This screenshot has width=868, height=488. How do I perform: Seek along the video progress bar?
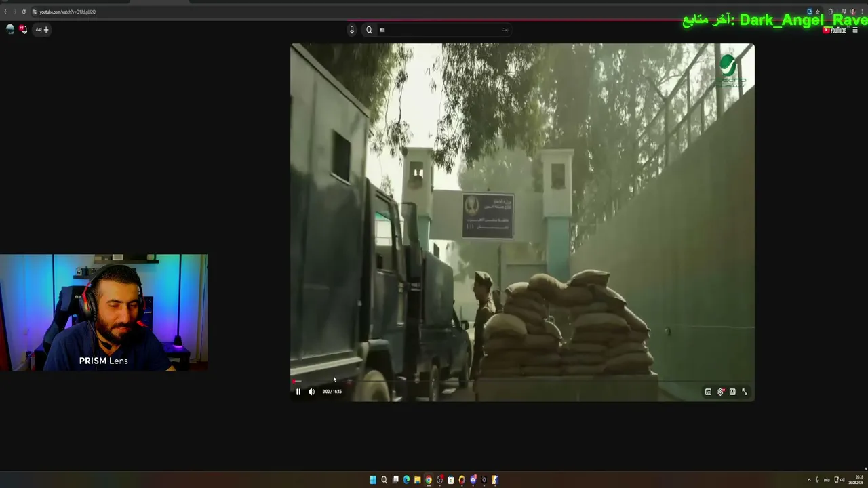click(x=522, y=382)
